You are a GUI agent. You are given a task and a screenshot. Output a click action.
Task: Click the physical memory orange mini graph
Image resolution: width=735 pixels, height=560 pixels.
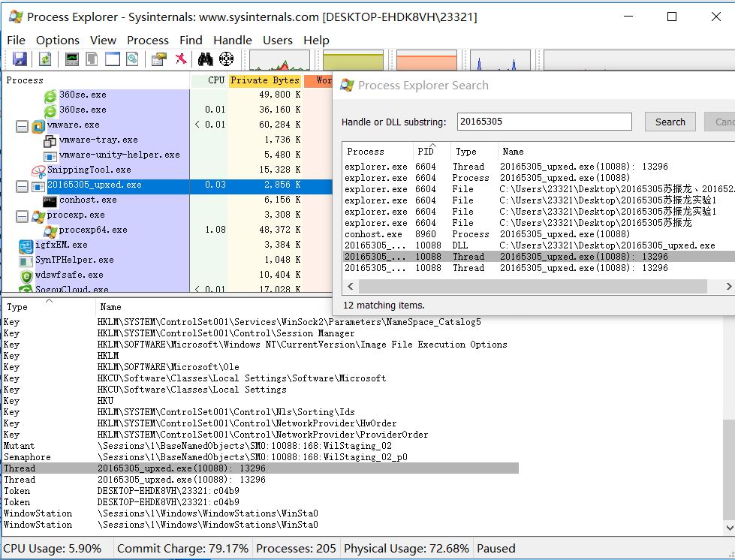pos(426,61)
